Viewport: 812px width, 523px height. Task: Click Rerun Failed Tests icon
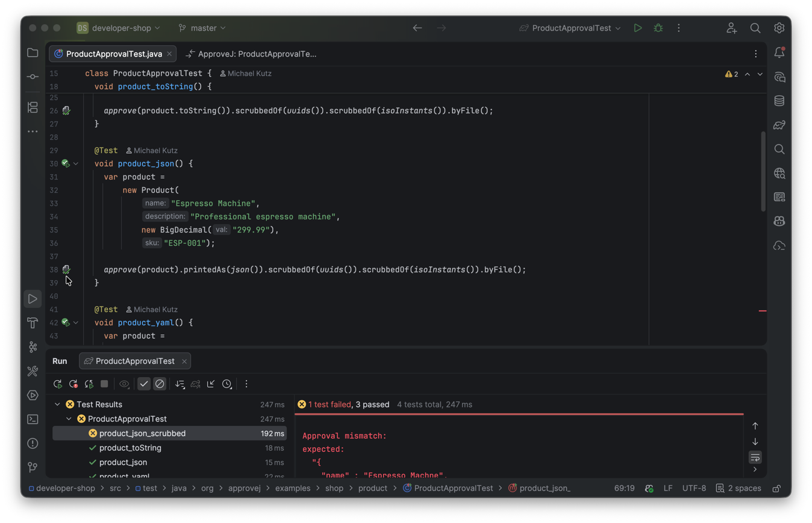coord(73,384)
